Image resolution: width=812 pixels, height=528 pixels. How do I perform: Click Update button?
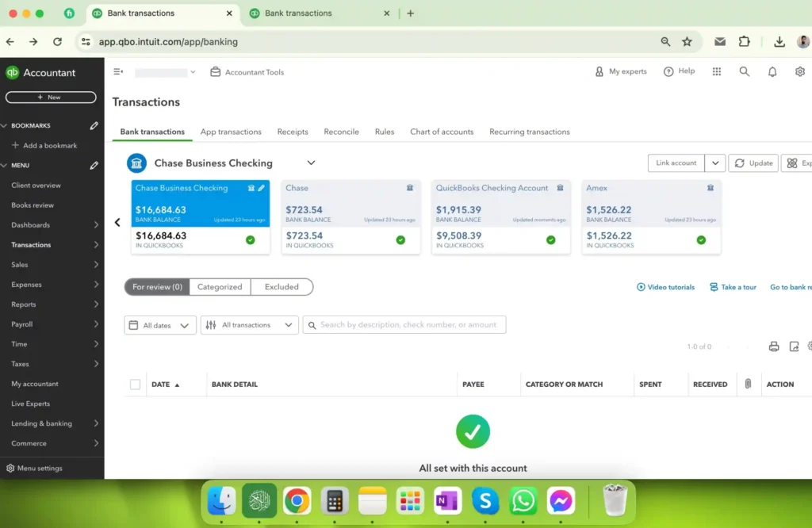pyautogui.click(x=753, y=163)
